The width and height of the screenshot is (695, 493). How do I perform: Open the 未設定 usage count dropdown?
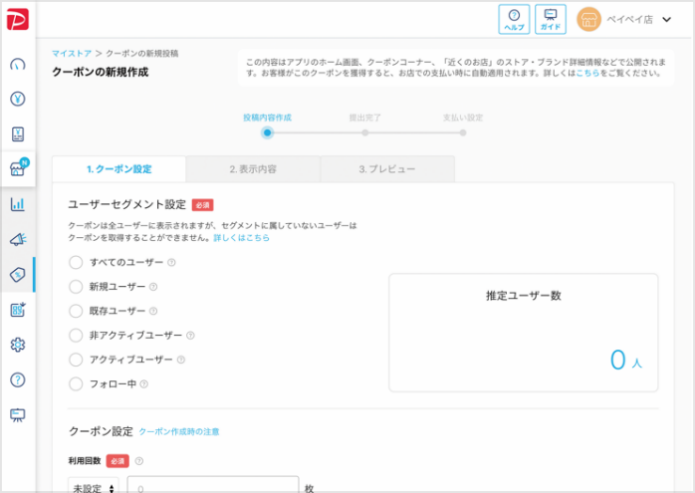94,485
